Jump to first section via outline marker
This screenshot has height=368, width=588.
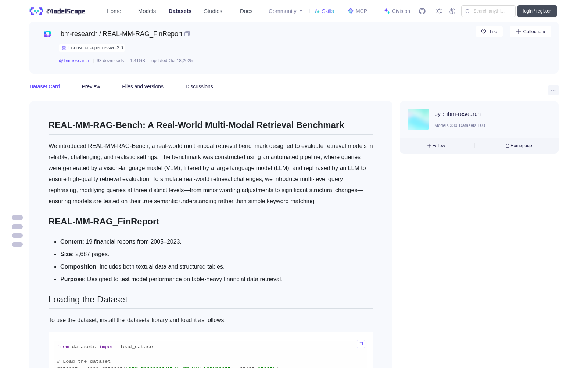(x=17, y=217)
